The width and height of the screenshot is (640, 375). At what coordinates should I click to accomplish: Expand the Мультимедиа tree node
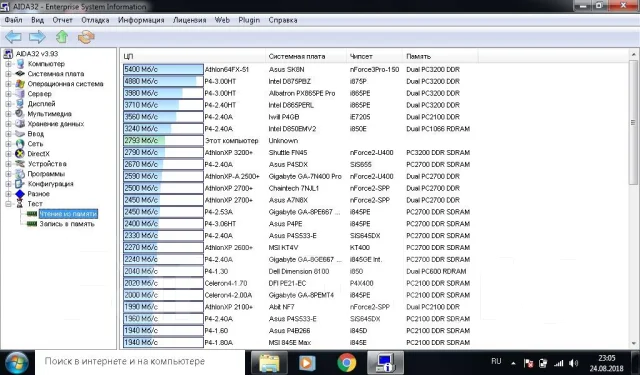(8, 114)
